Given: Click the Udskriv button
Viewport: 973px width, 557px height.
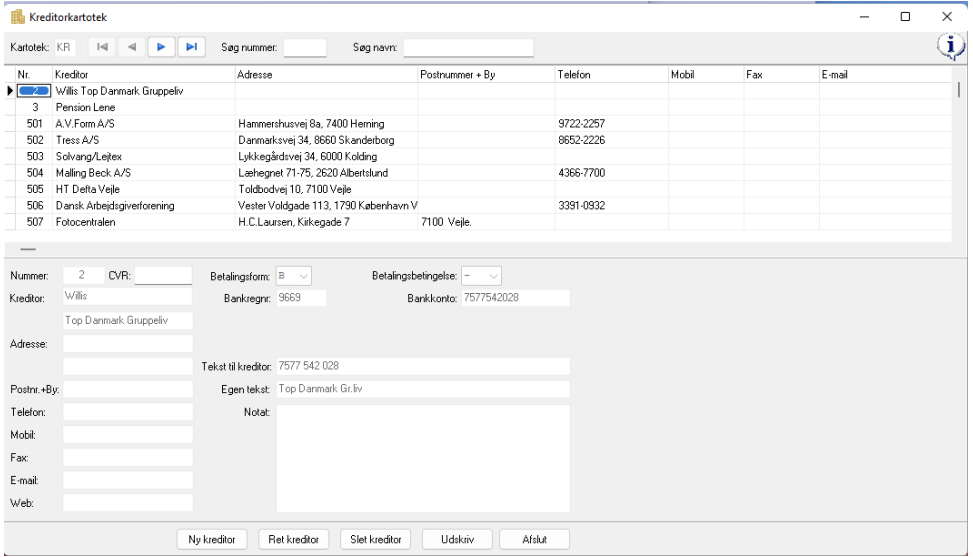Looking at the screenshot, I should click(x=457, y=540).
